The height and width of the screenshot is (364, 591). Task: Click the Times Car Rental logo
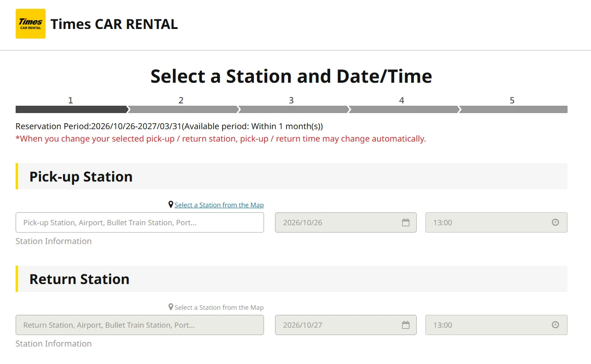point(30,23)
